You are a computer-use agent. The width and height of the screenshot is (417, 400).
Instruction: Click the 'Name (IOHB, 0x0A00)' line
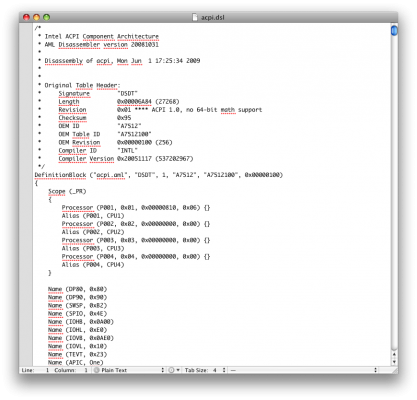coord(81,322)
